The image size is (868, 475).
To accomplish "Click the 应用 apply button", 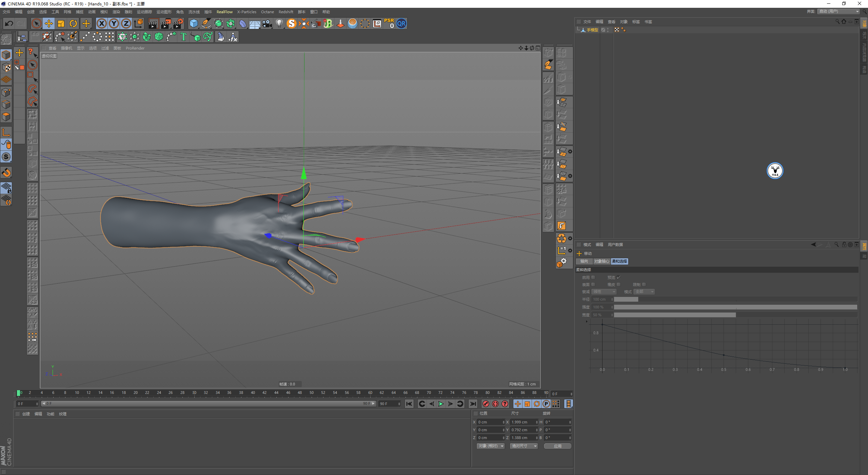I will [557, 446].
